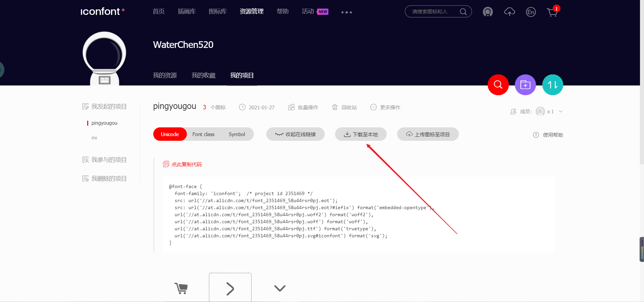Select the Symbol tab
644x302 pixels.
(x=237, y=134)
